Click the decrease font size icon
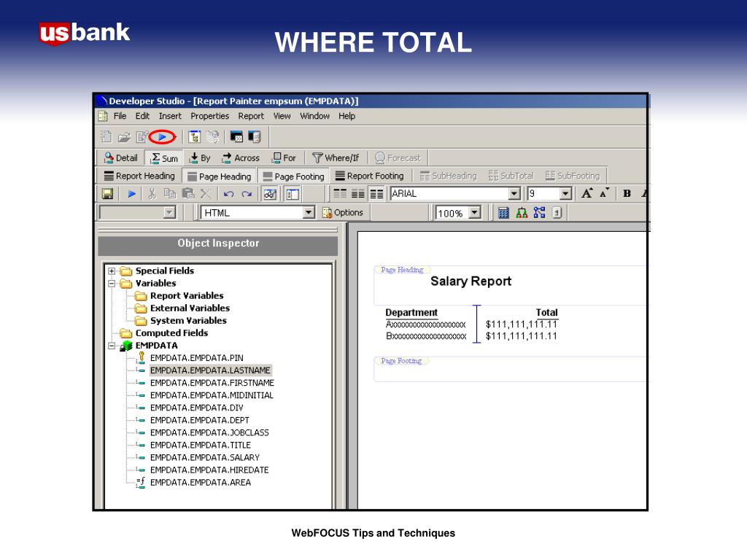 tap(604, 193)
